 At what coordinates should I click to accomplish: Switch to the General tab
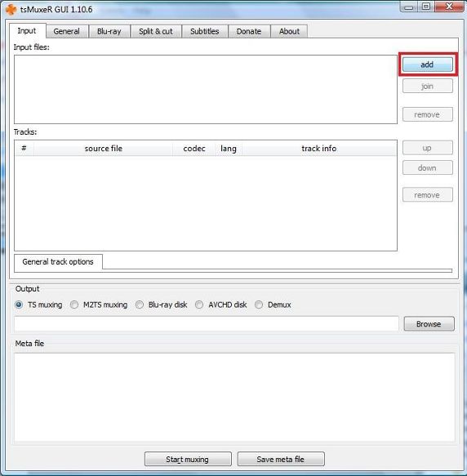(x=67, y=31)
